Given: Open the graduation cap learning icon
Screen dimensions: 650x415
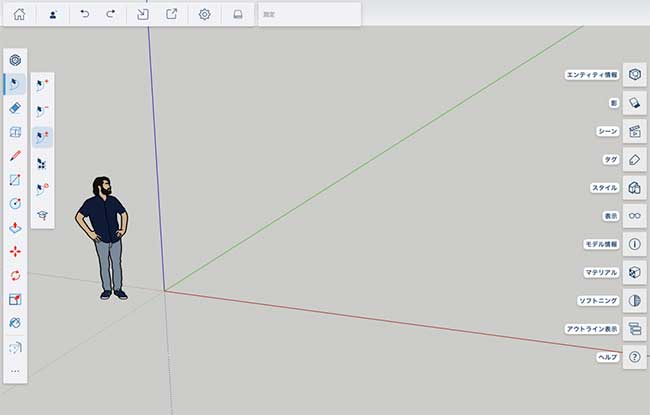Looking at the screenshot, I should pos(42,215).
